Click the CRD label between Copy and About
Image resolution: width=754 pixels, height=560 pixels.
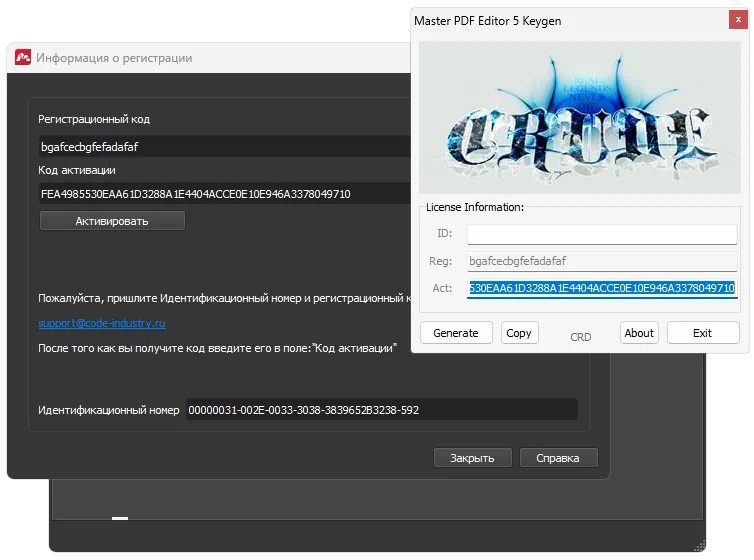click(580, 337)
